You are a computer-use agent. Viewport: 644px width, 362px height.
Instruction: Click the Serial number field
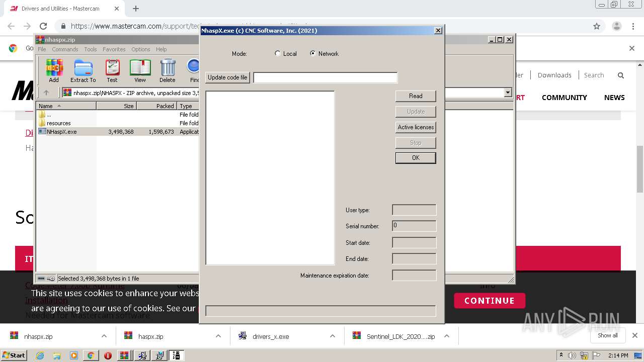[x=414, y=226]
